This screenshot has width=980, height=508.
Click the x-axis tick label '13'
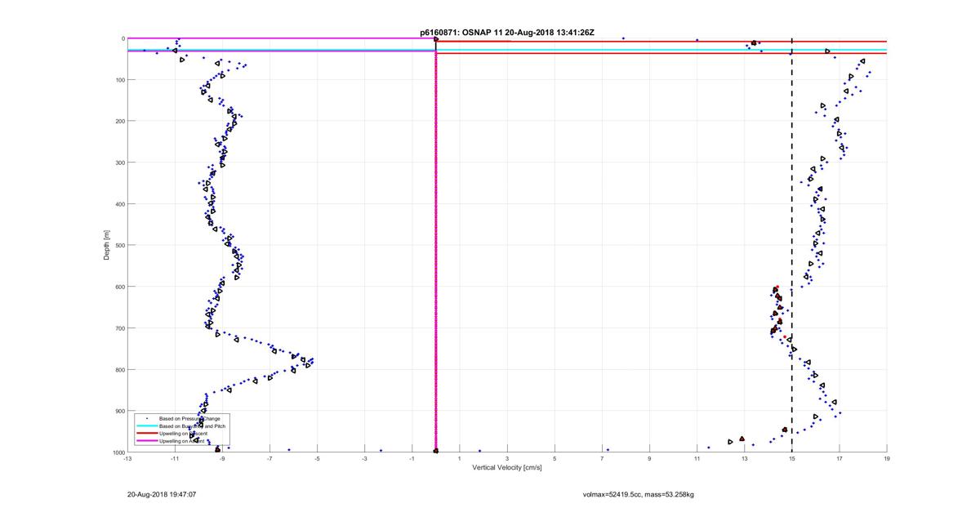pyautogui.click(x=745, y=459)
